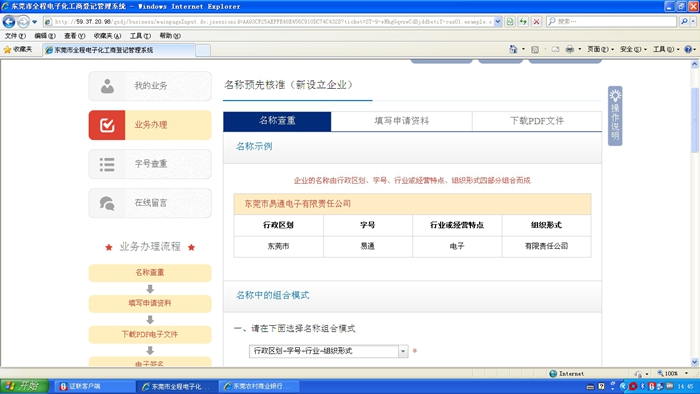This screenshot has width=700, height=394.
Task: Click the Internet security zone indicator
Action: click(567, 374)
